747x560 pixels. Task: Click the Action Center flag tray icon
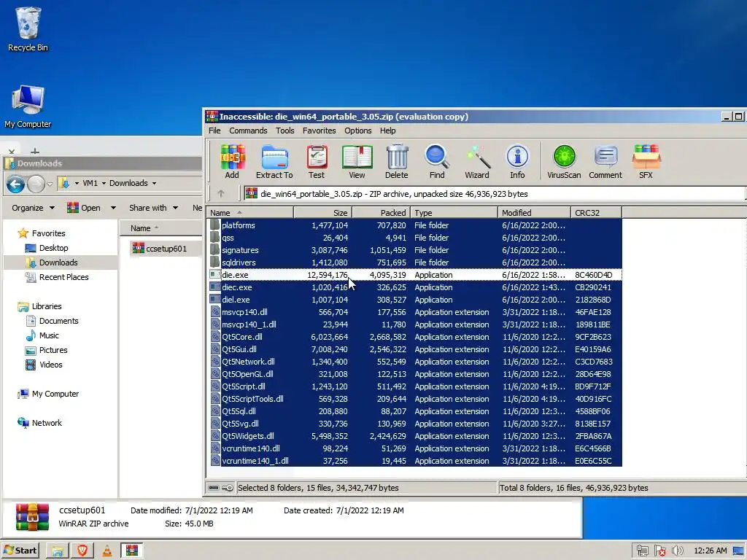659,551
